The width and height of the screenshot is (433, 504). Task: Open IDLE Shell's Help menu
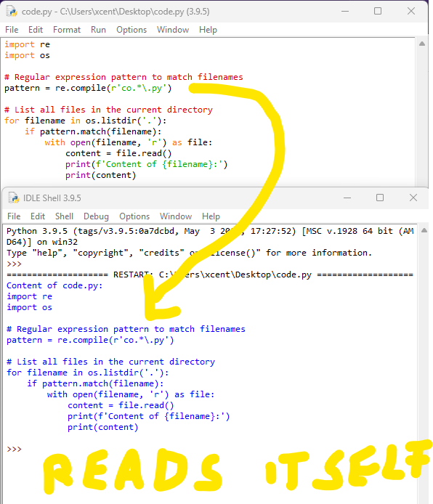[211, 216]
